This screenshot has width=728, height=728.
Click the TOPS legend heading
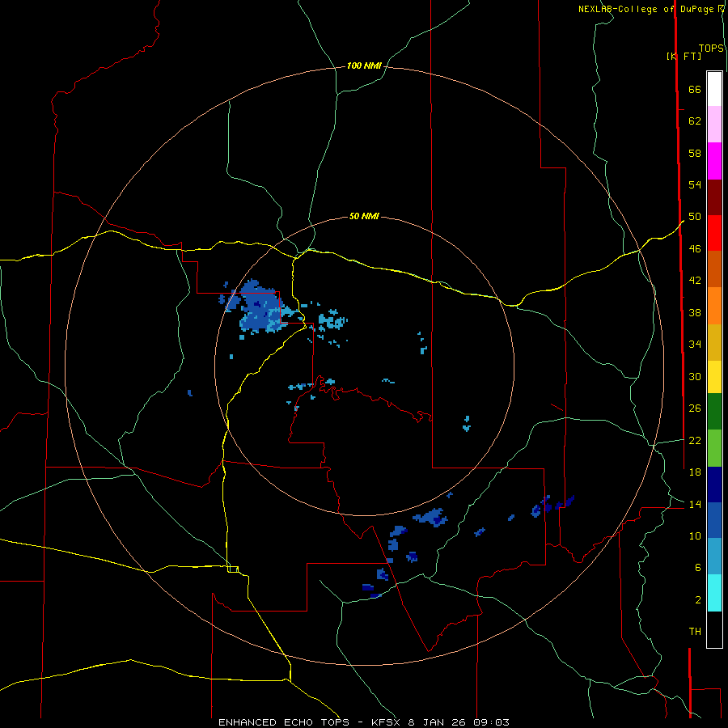pos(711,49)
